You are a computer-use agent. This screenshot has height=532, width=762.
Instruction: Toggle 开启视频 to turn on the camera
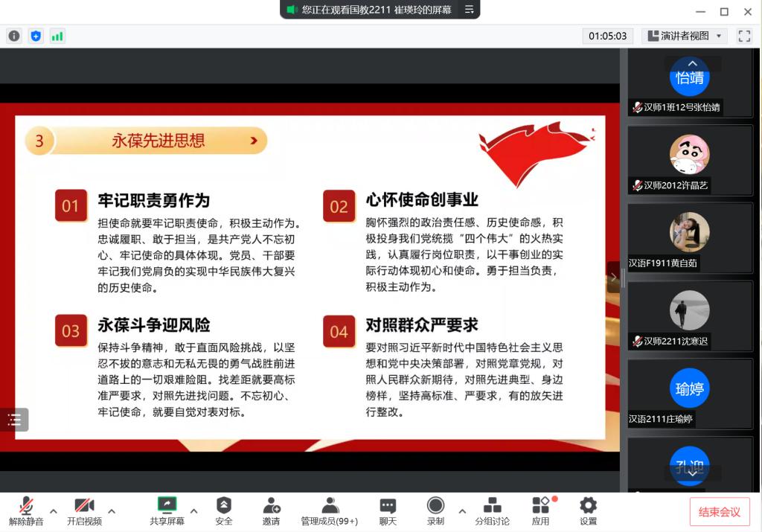click(84, 510)
